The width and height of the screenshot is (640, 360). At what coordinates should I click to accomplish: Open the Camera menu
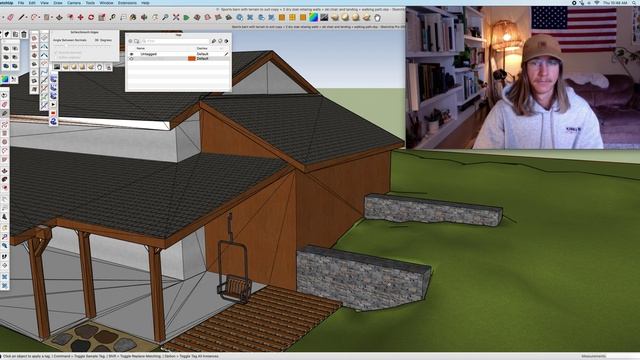click(x=74, y=3)
